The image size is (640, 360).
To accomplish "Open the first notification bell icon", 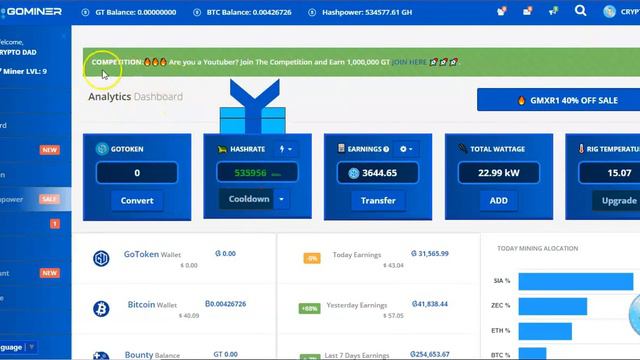I will tap(502, 11).
